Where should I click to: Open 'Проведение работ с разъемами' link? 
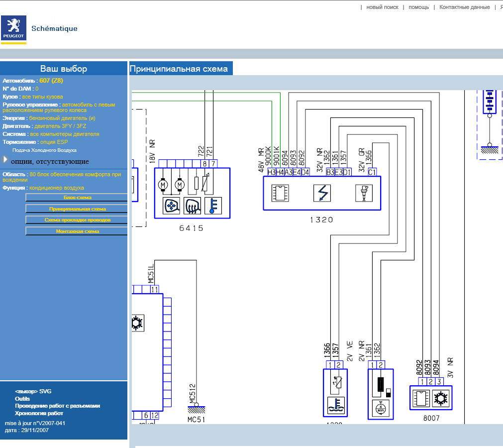[57, 406]
